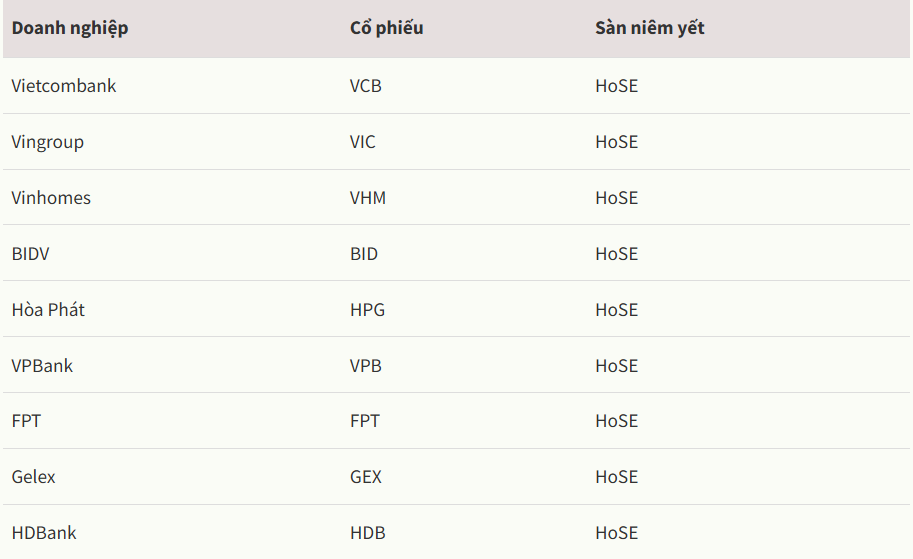Select the Vingroup company cell
Viewport: 913px width, 559px height.
click(48, 142)
